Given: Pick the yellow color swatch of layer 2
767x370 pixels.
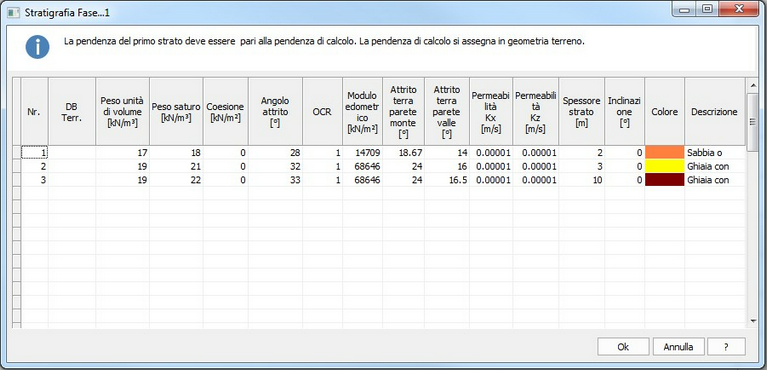Looking at the screenshot, I should pos(664,166).
